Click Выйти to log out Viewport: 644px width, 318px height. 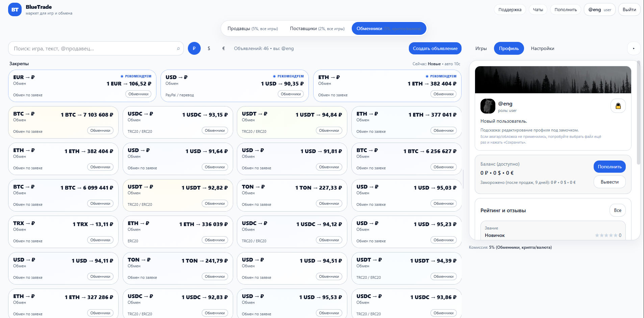coord(629,9)
